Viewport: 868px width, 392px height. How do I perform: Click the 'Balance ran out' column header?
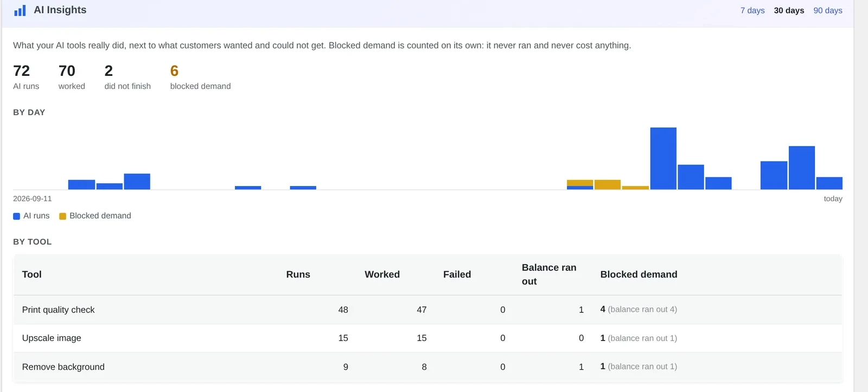coord(549,274)
